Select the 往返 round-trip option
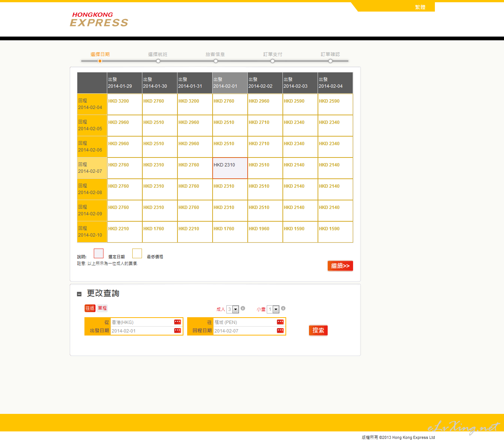Screen dimensions: 504x440 90,308
